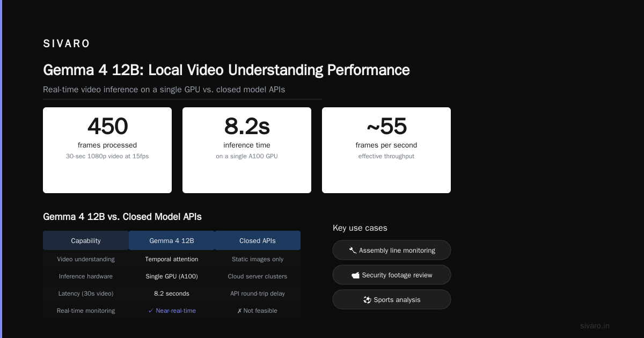
Task: Click the 'Cloud server clusters' cell
Action: tap(258, 276)
